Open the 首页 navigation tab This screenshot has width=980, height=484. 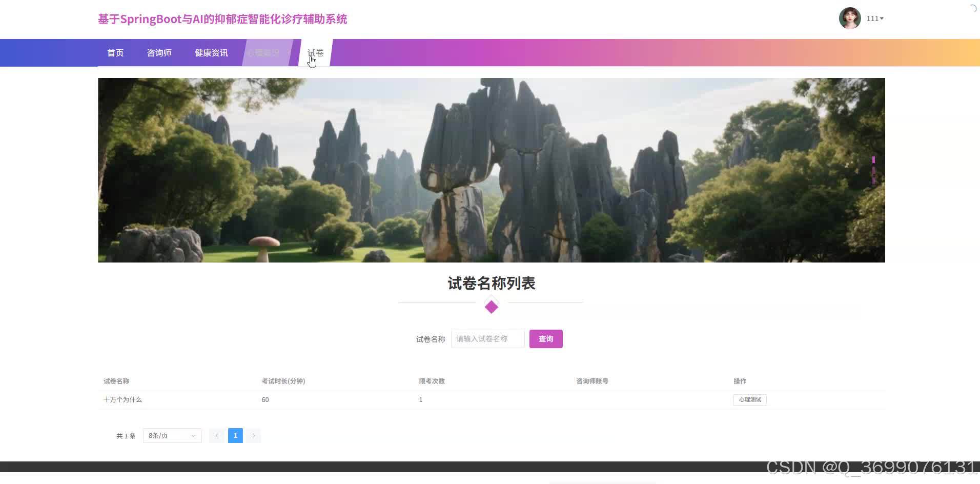[115, 53]
